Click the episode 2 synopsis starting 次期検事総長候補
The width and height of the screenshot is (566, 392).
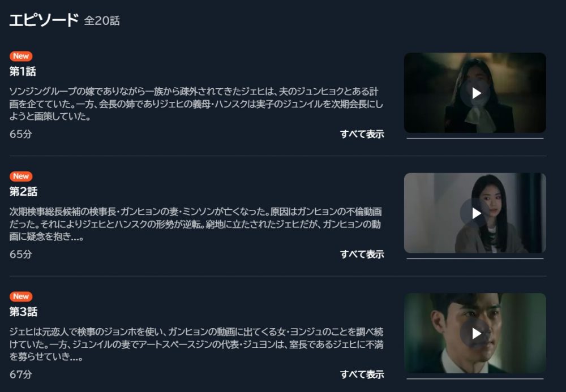click(196, 224)
